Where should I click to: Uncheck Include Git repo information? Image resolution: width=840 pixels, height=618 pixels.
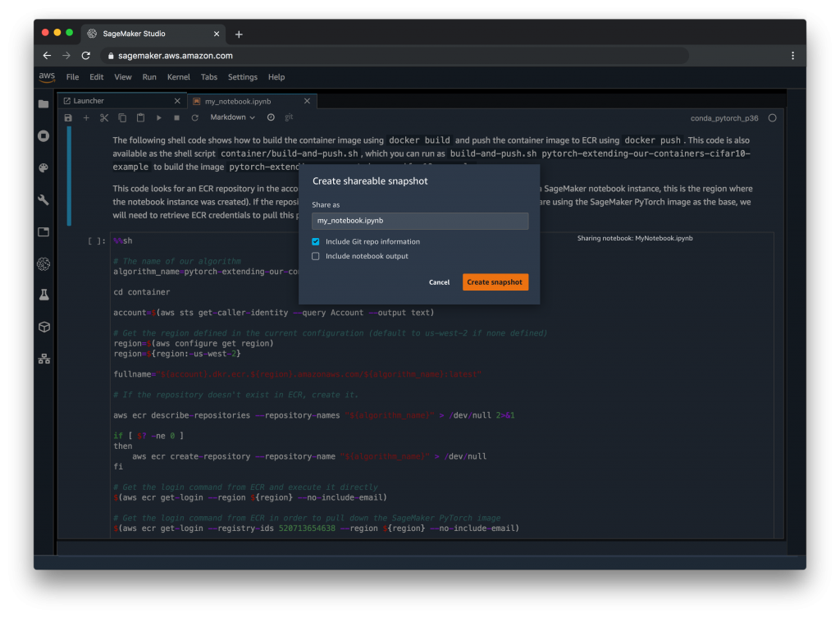[316, 242]
